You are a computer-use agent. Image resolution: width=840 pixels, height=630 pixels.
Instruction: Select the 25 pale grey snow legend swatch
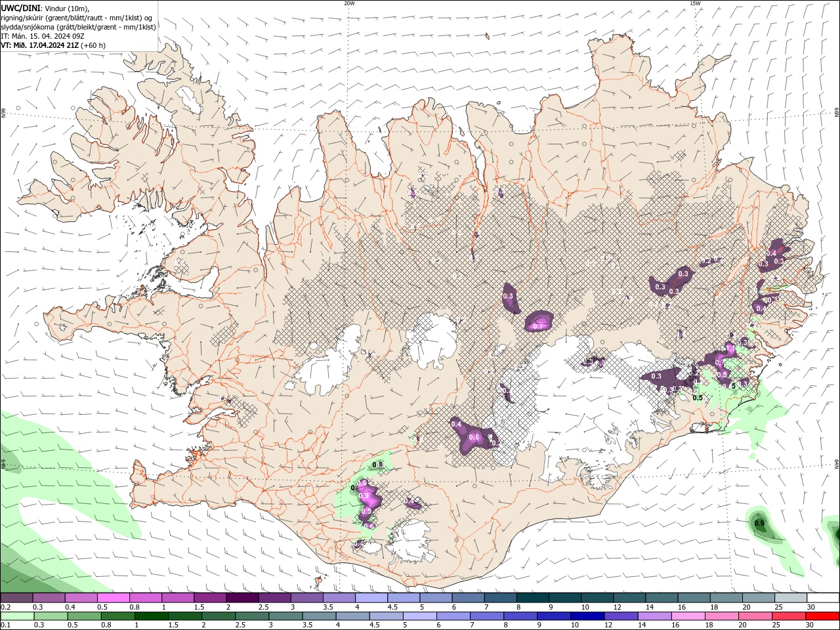click(x=791, y=598)
